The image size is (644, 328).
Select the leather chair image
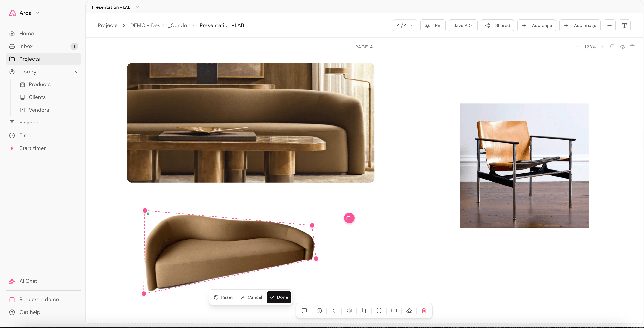tap(524, 166)
